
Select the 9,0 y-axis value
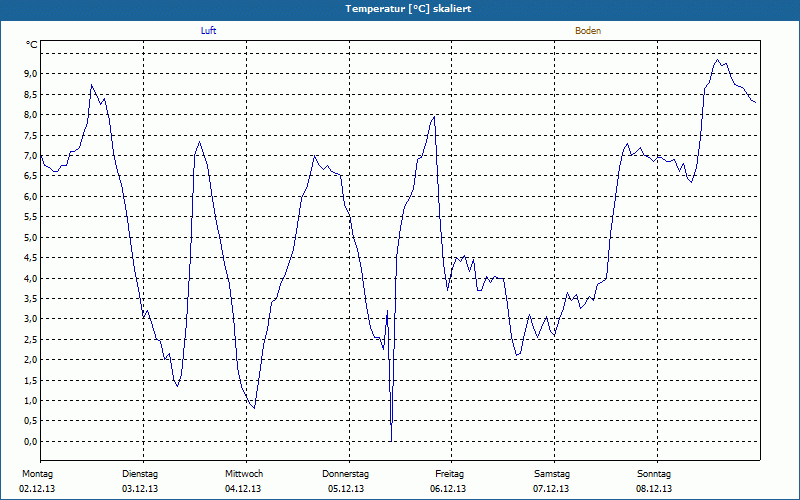(31, 73)
